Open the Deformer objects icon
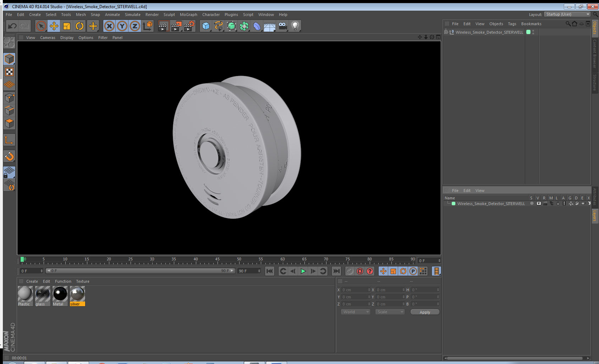Screen dimensions: 599x364 click(257, 26)
